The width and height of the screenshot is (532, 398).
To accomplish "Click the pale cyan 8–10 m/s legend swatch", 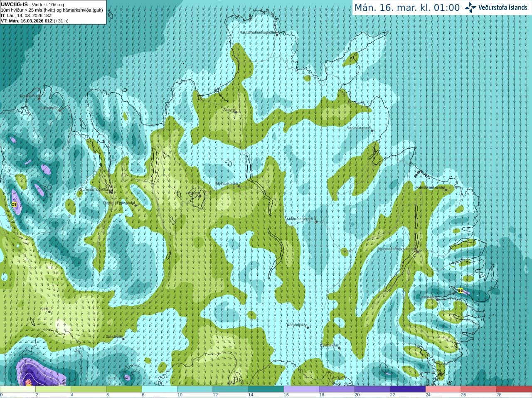I will pos(160,389).
